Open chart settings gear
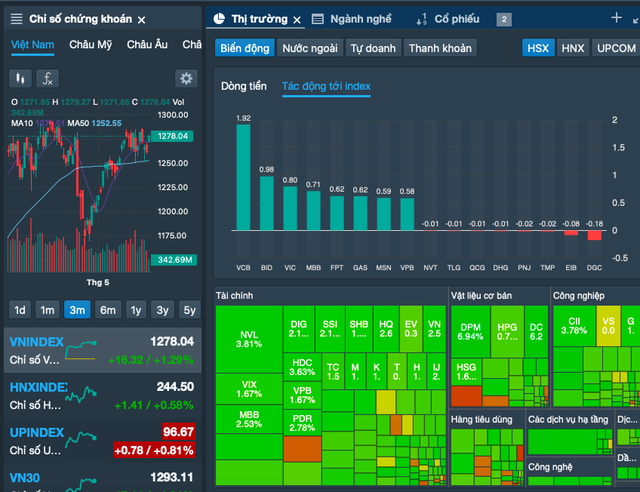Screen dimensions: 640x492 186,78
